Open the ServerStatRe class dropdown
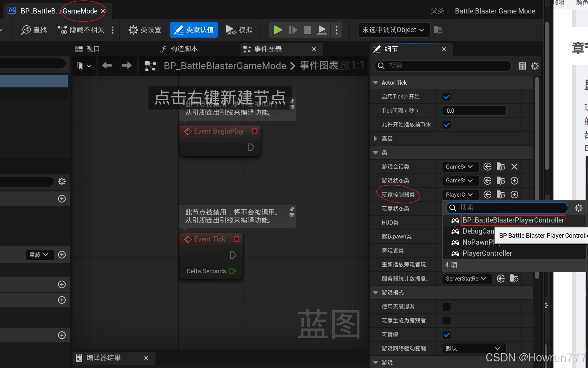The image size is (588, 368). pyautogui.click(x=467, y=279)
